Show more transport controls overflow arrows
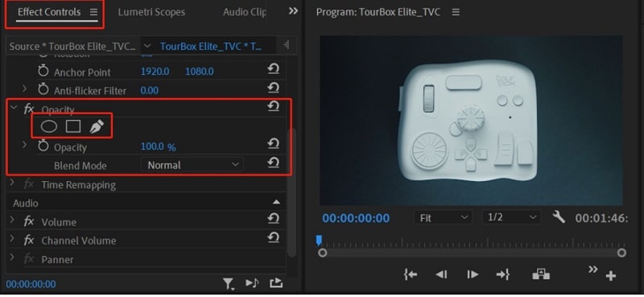 [x=593, y=270]
